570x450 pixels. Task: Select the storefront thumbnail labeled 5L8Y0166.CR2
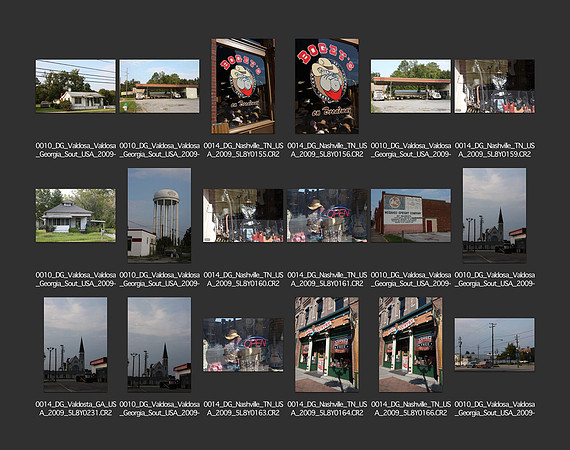pyautogui.click(x=411, y=345)
